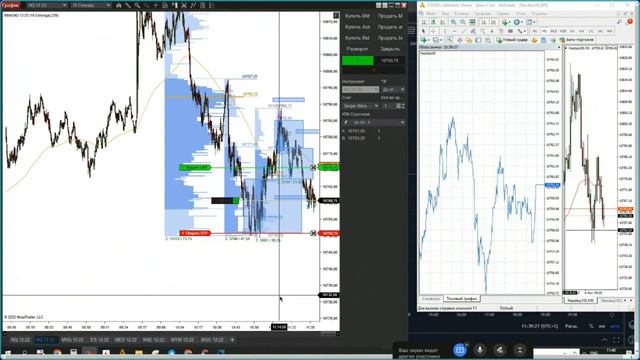Toggle the Chart Trader panel icon
This screenshot has height=360, width=640.
174,5
